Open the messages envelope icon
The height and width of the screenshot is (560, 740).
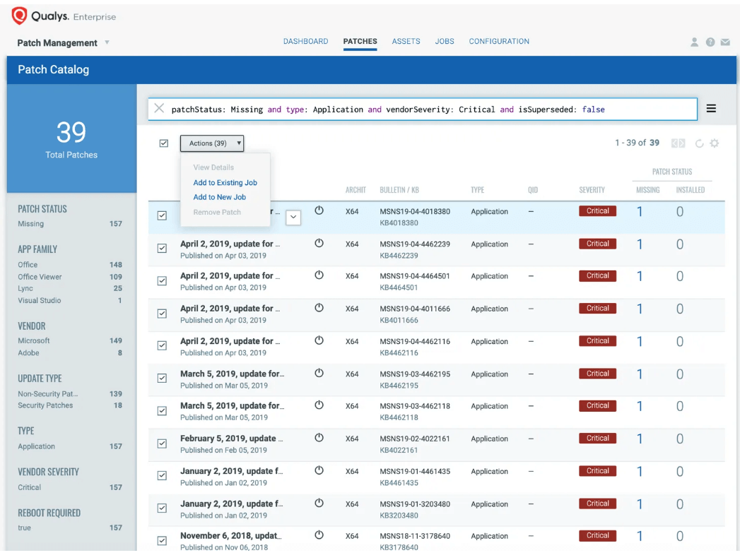click(725, 42)
